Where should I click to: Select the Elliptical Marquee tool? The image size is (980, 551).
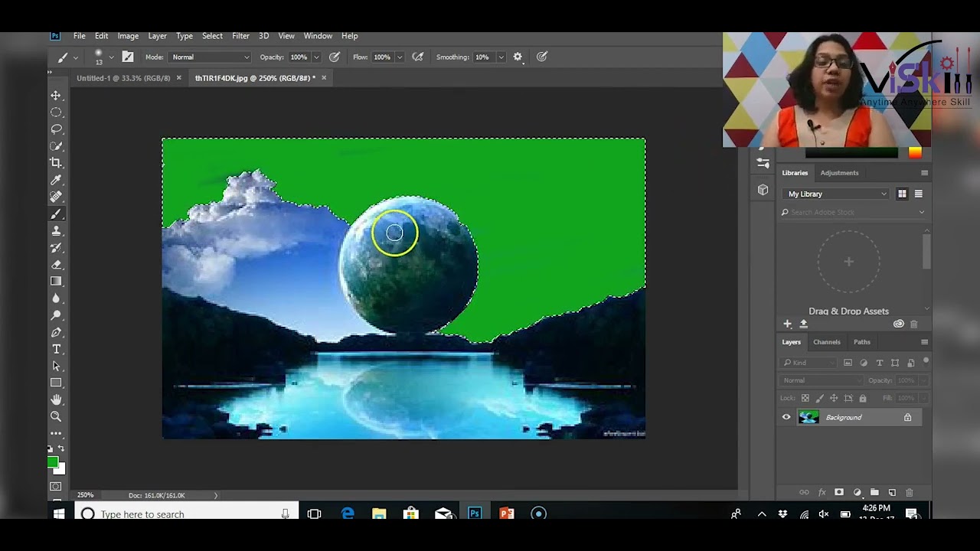point(56,112)
